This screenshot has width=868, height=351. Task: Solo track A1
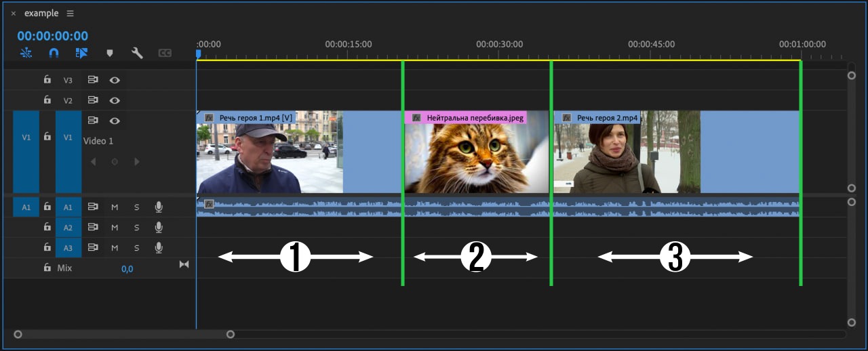[x=136, y=207]
